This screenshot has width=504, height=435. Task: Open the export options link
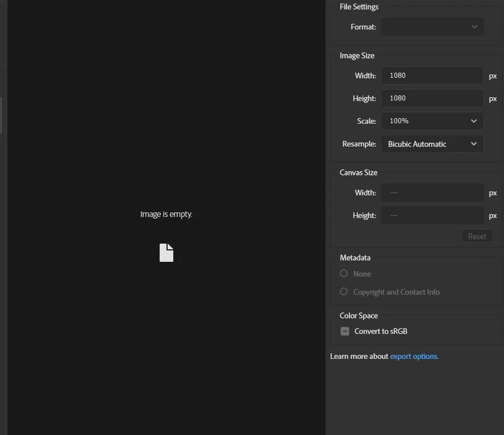414,356
